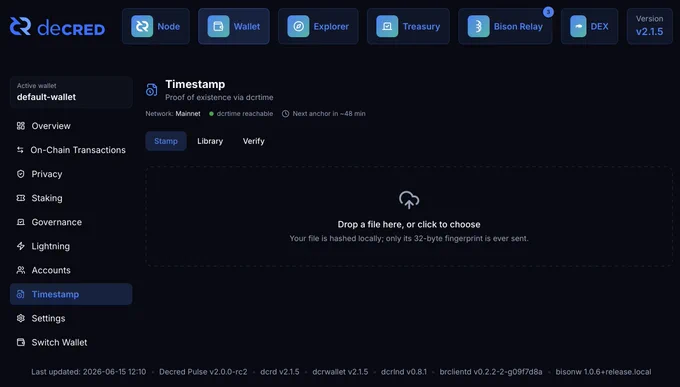Click the Bison Relay notification badge
Image resolution: width=680 pixels, height=387 pixels.
[548, 12]
